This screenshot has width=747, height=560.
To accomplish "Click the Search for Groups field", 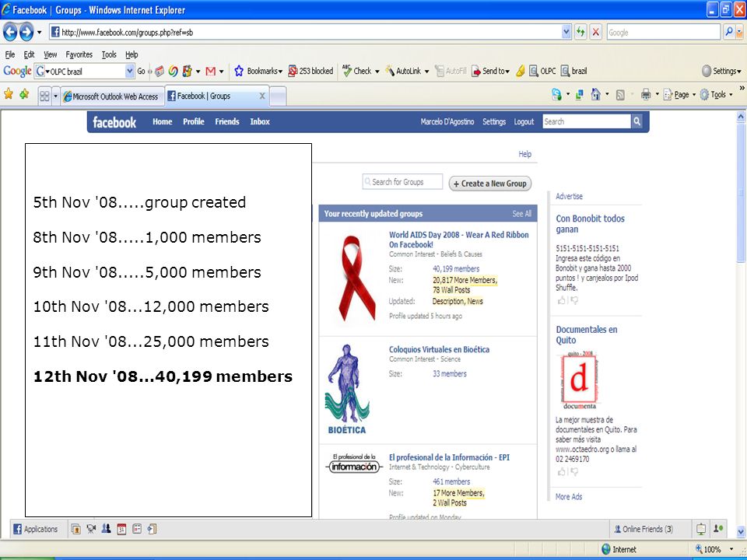I will [x=402, y=182].
